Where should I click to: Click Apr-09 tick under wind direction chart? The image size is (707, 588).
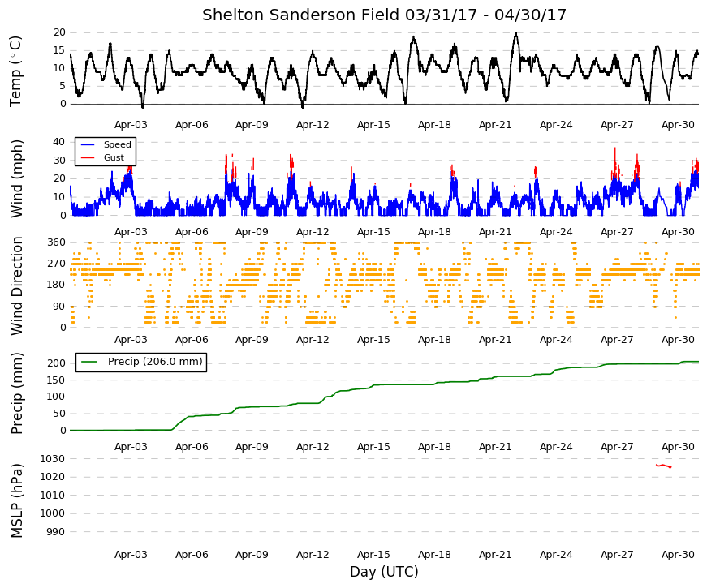[252, 340]
